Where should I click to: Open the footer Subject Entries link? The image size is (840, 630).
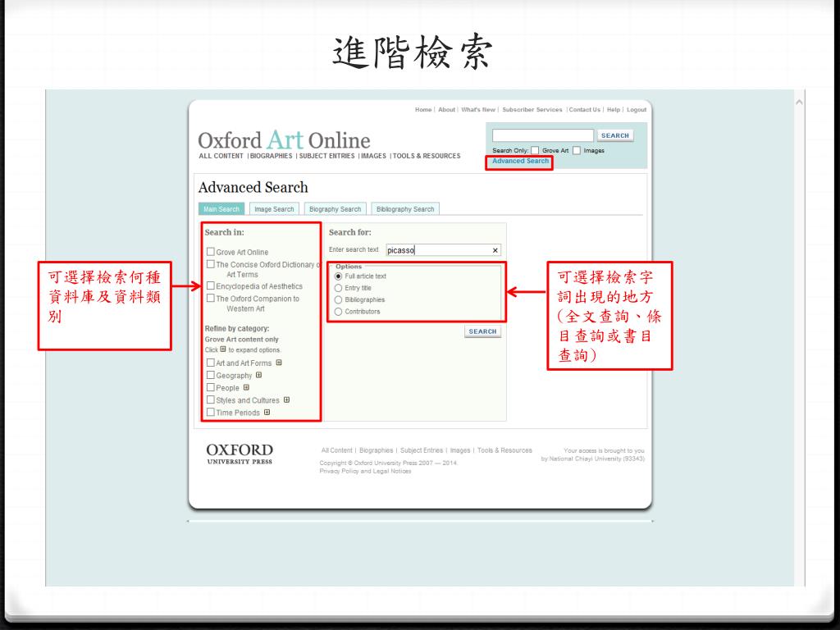[x=422, y=450]
